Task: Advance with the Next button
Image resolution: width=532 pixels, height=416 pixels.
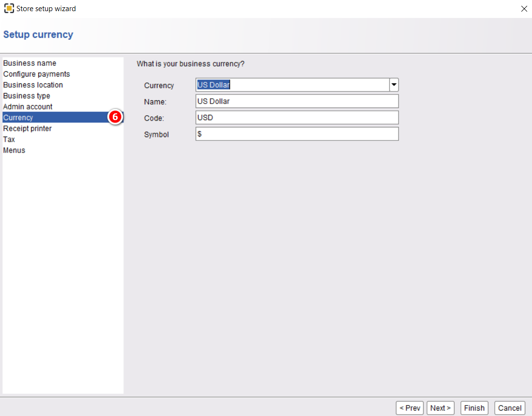Action: [x=441, y=408]
